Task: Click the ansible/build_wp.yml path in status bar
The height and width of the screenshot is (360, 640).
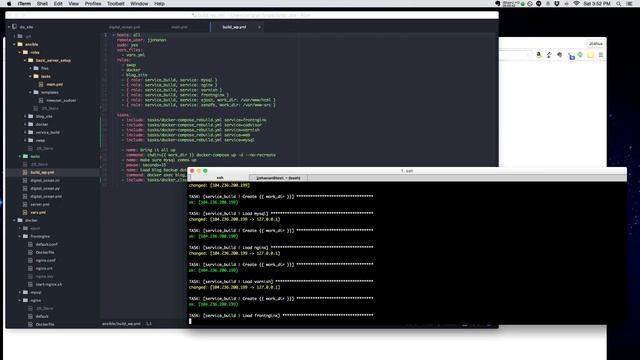Action: pyautogui.click(x=121, y=324)
